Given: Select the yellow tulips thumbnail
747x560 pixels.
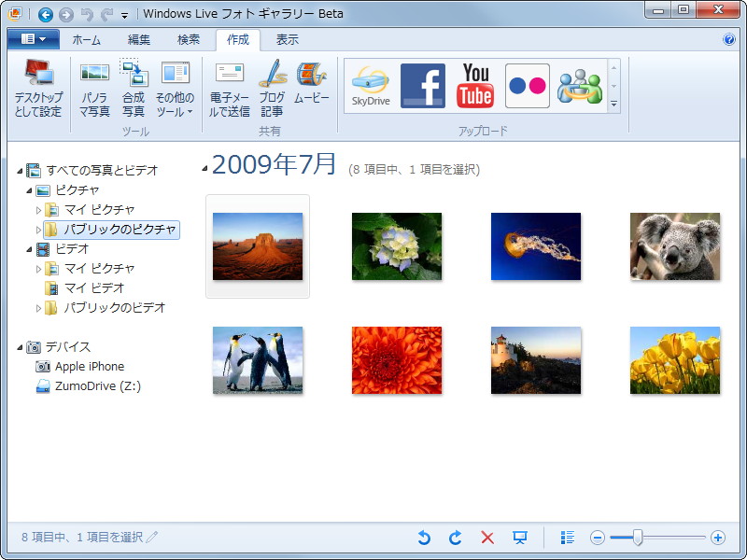Looking at the screenshot, I should 675,360.
